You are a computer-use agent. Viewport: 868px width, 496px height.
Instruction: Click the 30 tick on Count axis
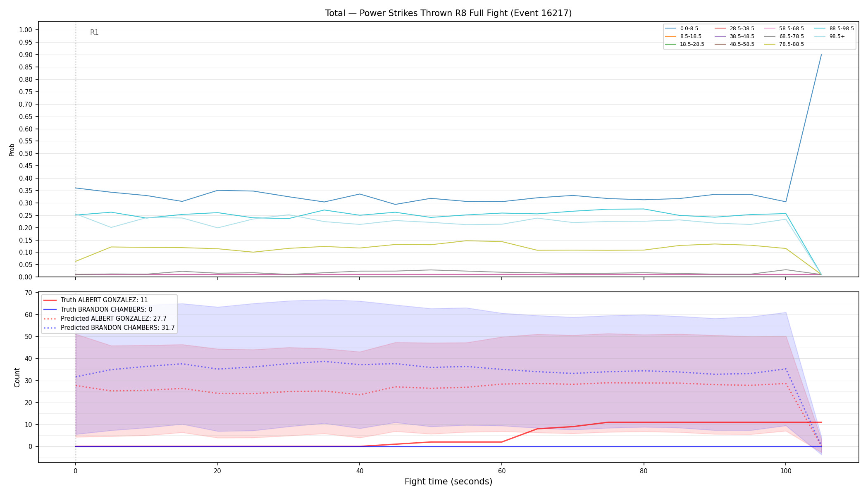click(x=29, y=381)
